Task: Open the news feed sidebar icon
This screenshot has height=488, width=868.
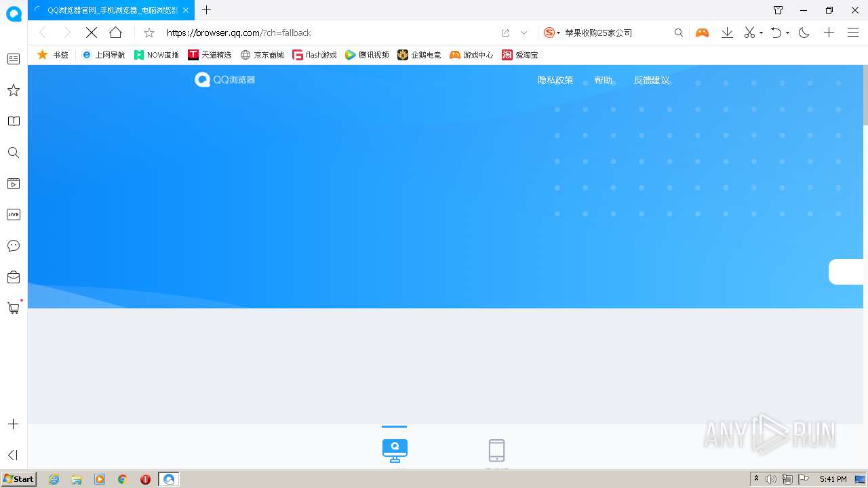Action: pyautogui.click(x=14, y=59)
